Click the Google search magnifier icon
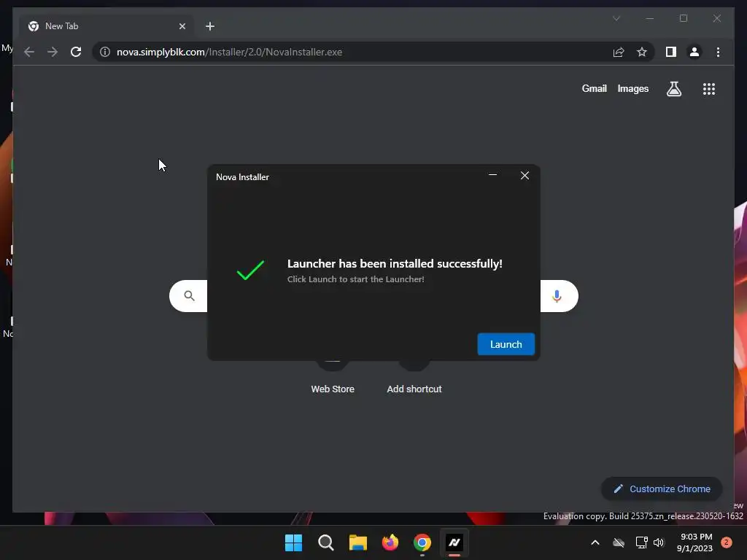This screenshot has height=560, width=747. click(189, 296)
